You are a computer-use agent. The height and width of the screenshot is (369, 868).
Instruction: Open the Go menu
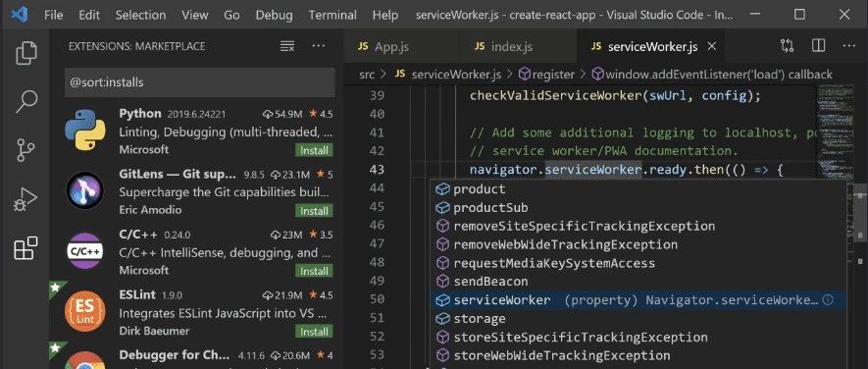pos(231,15)
